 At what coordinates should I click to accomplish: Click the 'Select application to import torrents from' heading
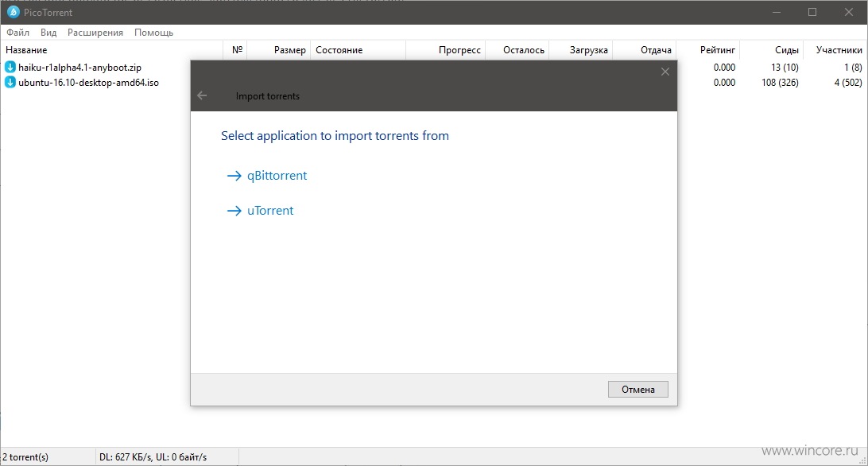tap(335, 136)
